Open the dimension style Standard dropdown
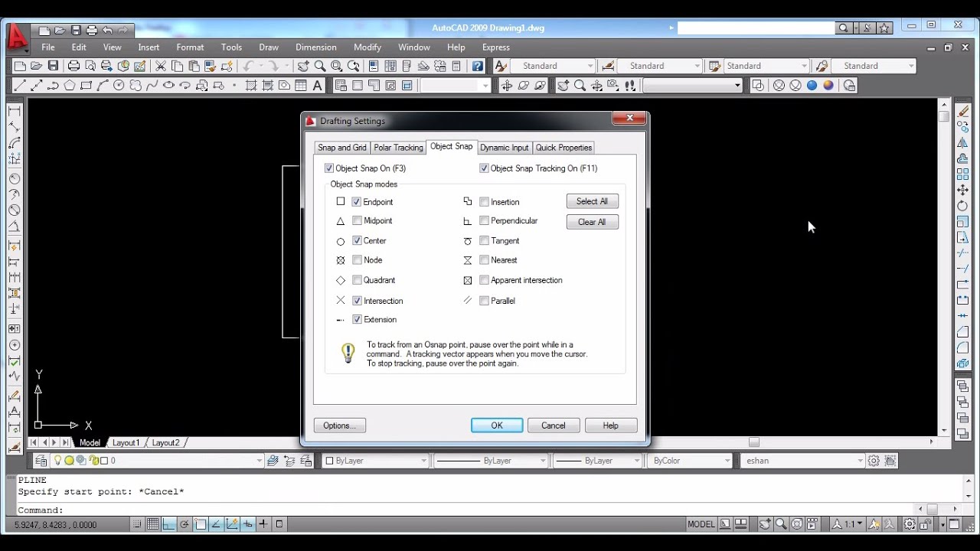 [659, 66]
